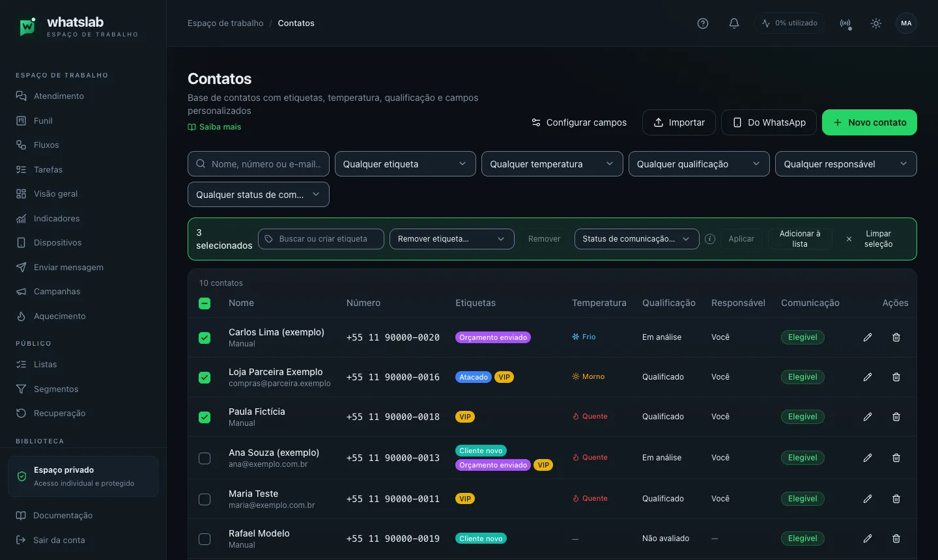Check Ana Souza (exemplo) row checkbox
Screen dimensions: 938x560
(x=205, y=458)
